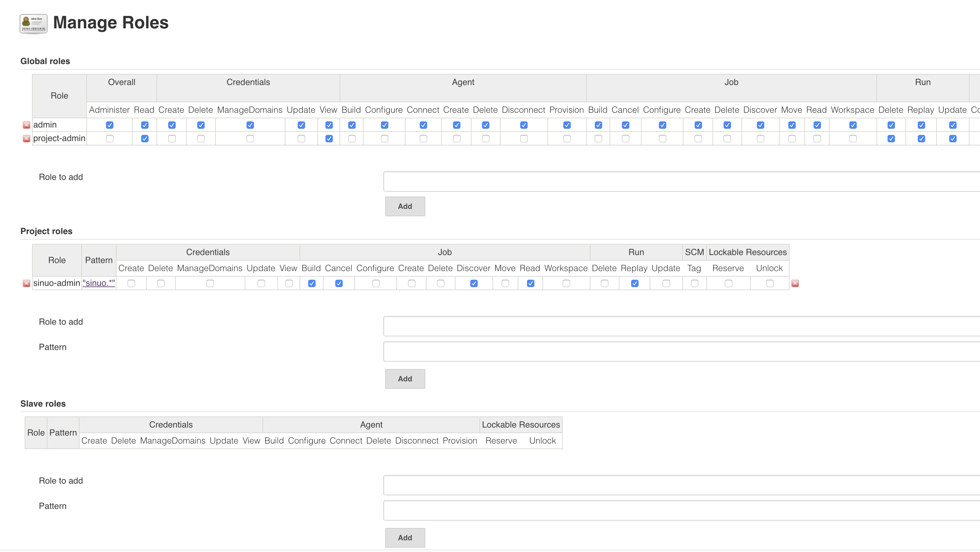Disable Job Build for sinuo-admin
The height and width of the screenshot is (552, 980).
pyautogui.click(x=312, y=284)
